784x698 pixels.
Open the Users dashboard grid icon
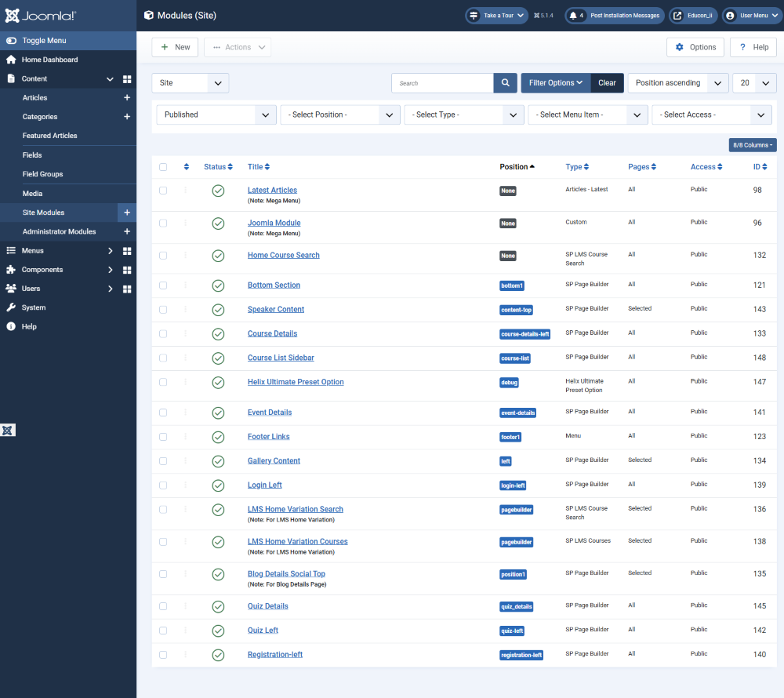click(x=127, y=289)
